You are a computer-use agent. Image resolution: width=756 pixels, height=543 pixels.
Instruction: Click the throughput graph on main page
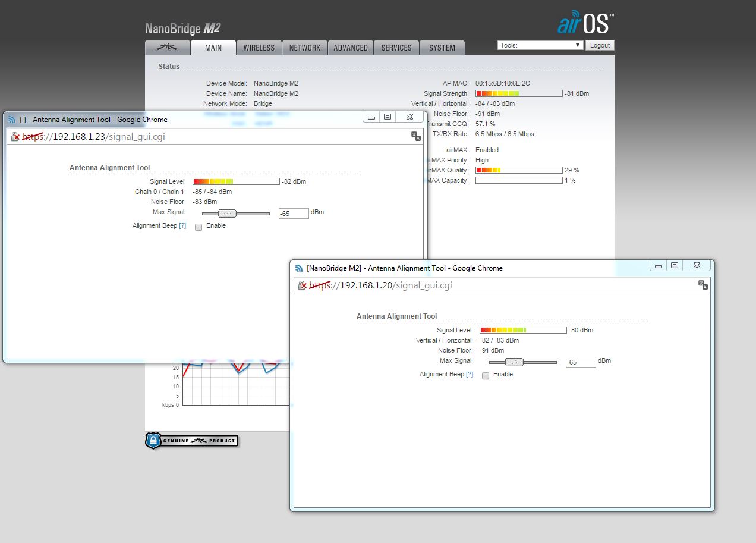click(236, 385)
